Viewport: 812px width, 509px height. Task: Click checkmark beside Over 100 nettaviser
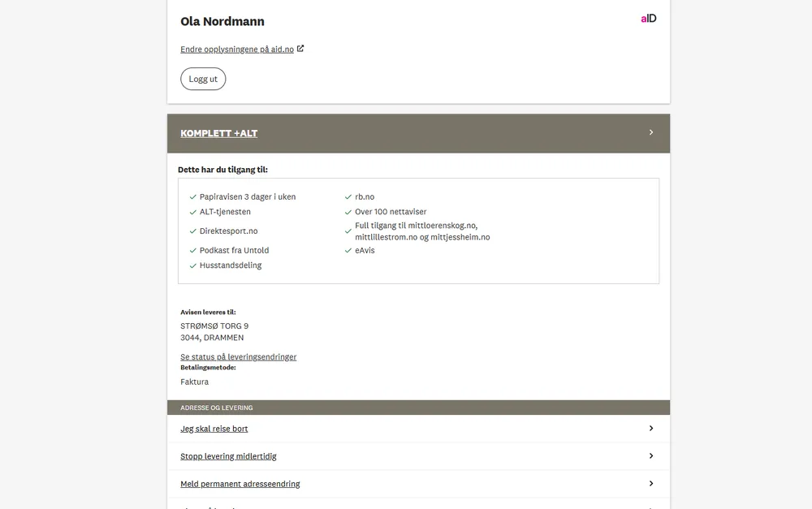[x=348, y=212]
